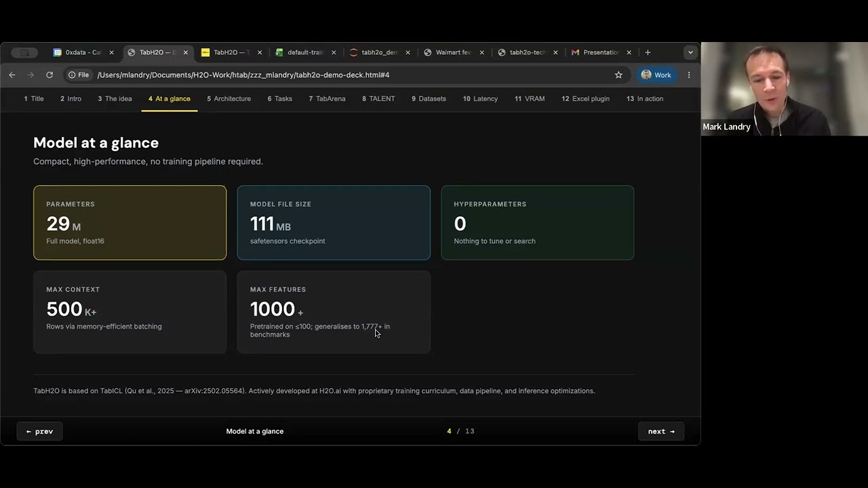
Task: Open the Work profile button
Action: tap(656, 75)
